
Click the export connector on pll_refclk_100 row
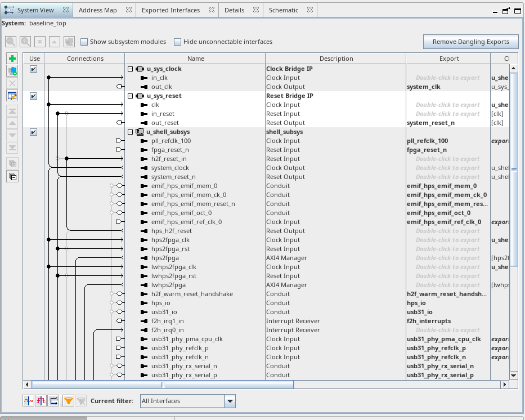click(119, 141)
